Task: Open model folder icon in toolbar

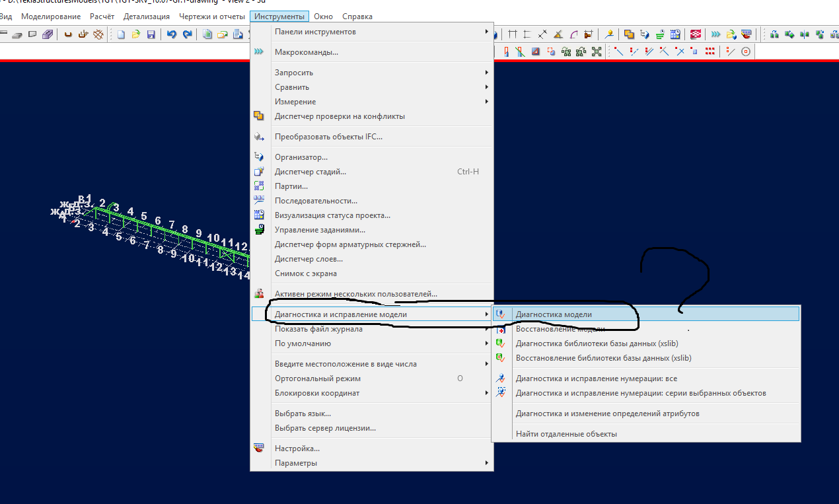Action: pyautogui.click(x=136, y=34)
